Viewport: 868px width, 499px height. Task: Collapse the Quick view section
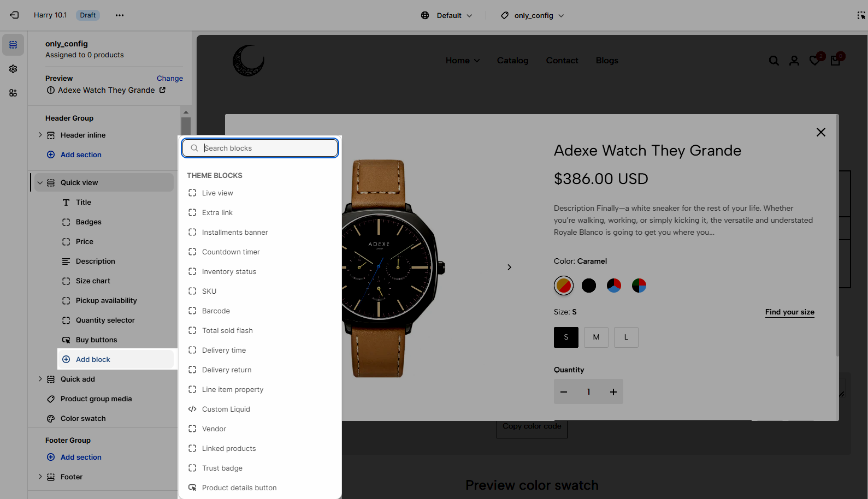pyautogui.click(x=40, y=183)
